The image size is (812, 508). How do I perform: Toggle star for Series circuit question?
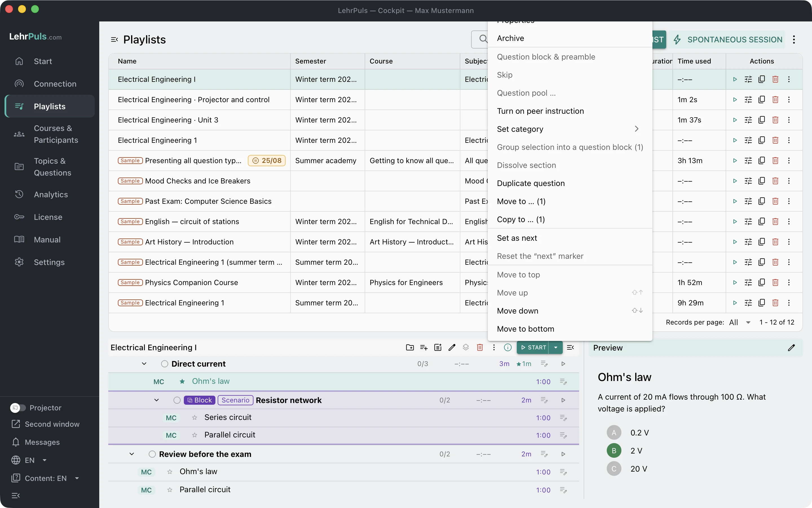[195, 417]
